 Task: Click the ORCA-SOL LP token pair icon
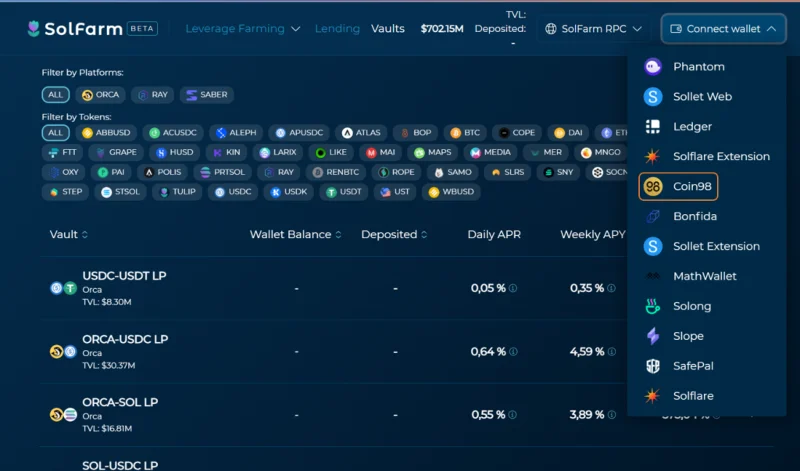tap(63, 415)
